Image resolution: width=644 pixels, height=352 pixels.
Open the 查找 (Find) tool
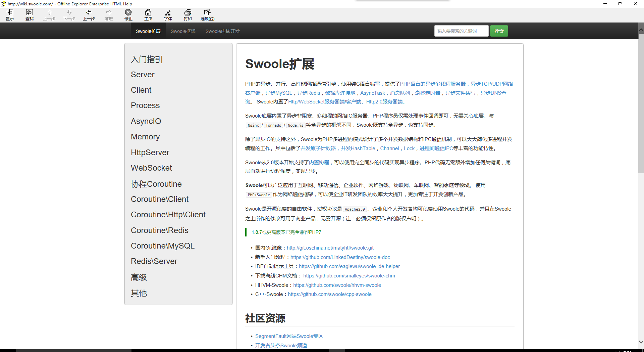[30, 15]
